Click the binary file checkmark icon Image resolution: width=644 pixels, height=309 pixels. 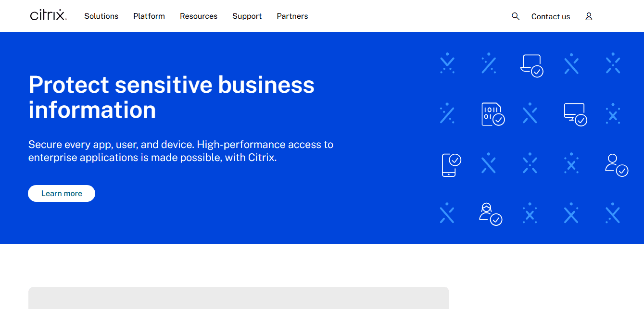pos(493,114)
